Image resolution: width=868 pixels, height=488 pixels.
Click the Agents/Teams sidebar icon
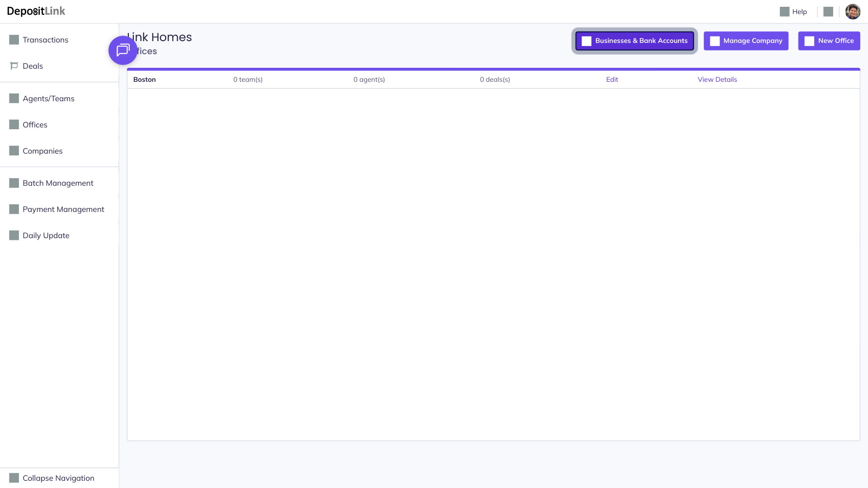pyautogui.click(x=14, y=99)
